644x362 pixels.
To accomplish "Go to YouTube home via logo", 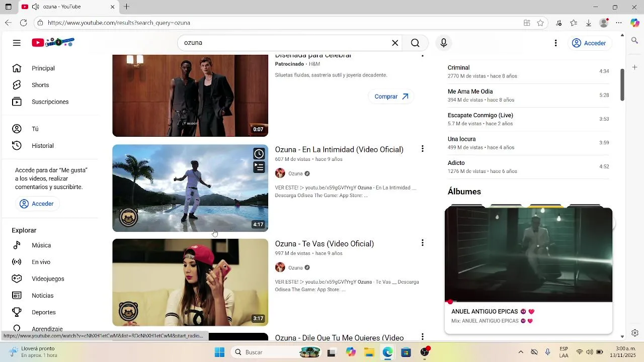I will pos(53,43).
